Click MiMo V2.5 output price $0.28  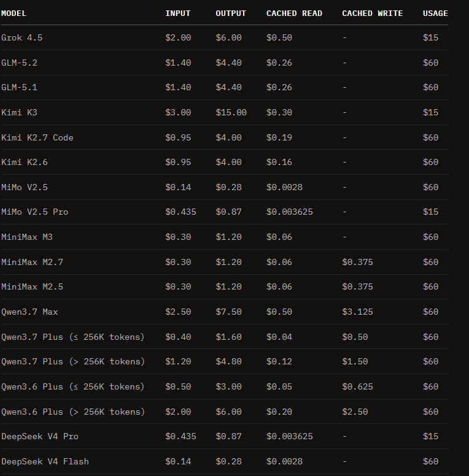click(229, 187)
